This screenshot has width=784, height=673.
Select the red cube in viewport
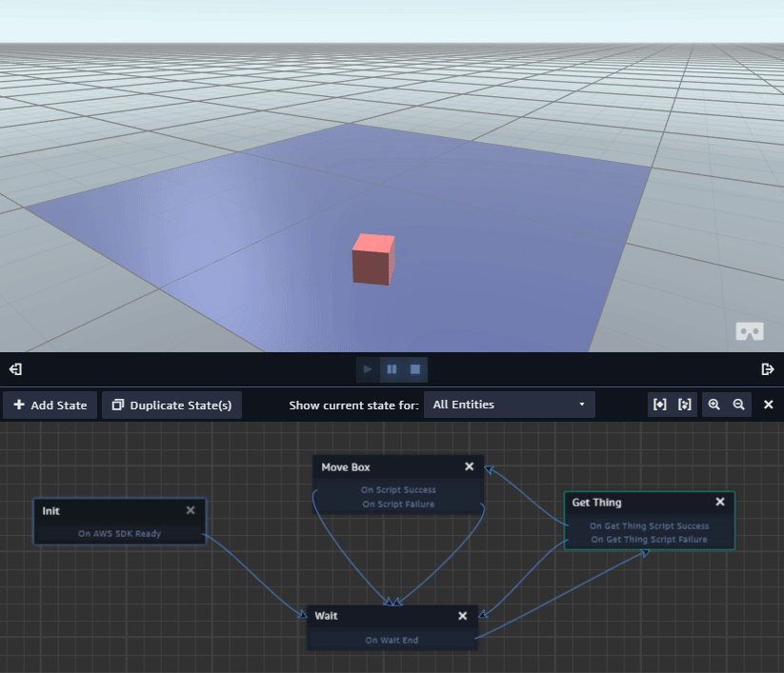click(x=372, y=260)
